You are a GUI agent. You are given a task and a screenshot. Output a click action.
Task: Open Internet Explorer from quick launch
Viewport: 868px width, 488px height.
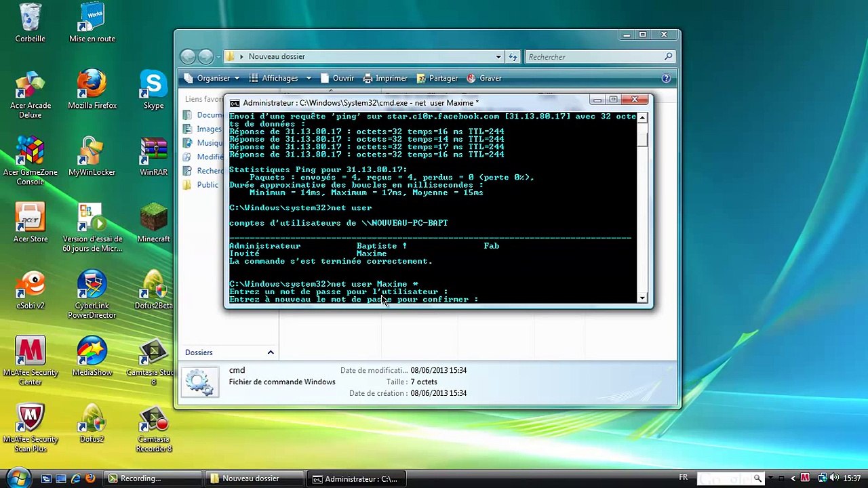pyautogui.click(x=76, y=479)
